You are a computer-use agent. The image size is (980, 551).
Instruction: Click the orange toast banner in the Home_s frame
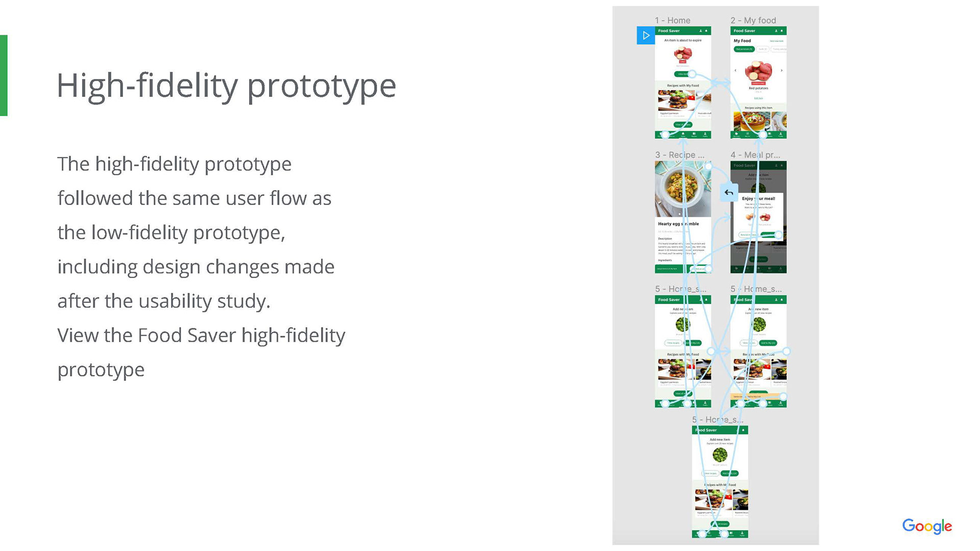(758, 396)
